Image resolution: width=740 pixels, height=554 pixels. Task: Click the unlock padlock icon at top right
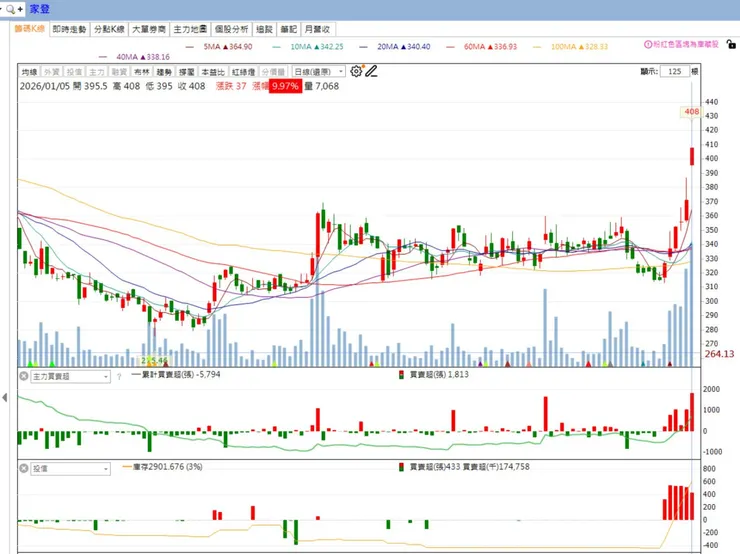(731, 45)
